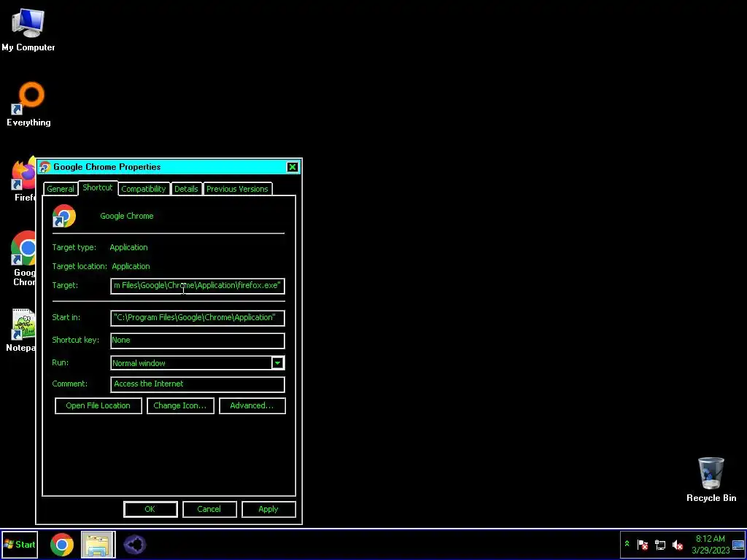This screenshot has width=747, height=560.
Task: Click the Google Chrome name text
Action: (127, 216)
